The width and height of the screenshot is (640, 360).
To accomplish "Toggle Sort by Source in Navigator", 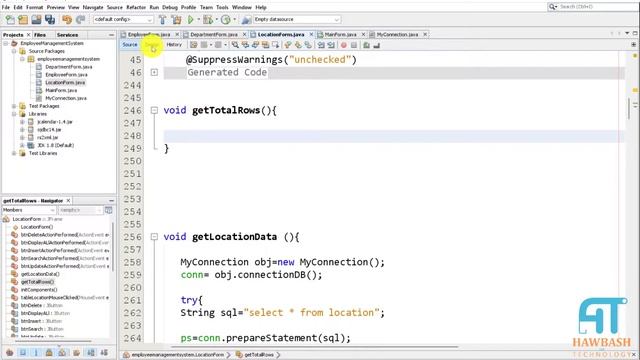I will [104, 352].
